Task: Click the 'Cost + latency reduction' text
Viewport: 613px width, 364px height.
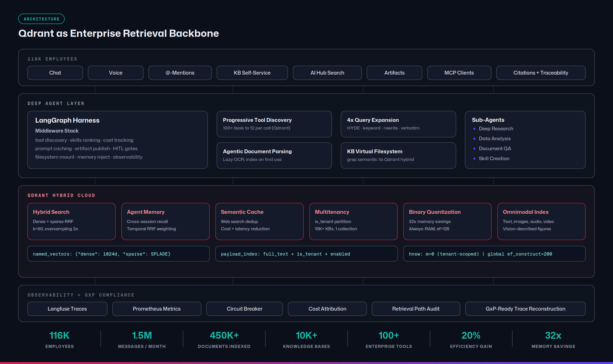Action: [x=245, y=229]
